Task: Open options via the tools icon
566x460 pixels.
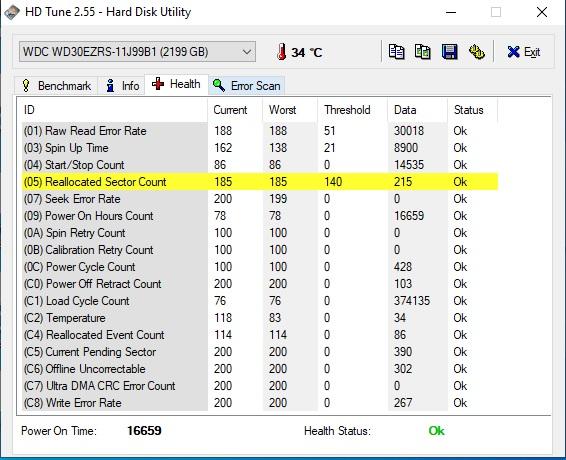Action: point(476,52)
